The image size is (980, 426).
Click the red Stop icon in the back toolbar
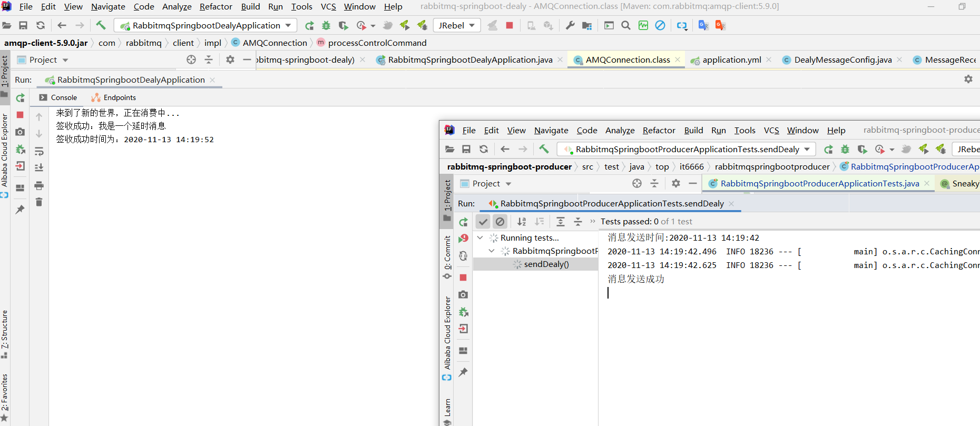pos(509,25)
